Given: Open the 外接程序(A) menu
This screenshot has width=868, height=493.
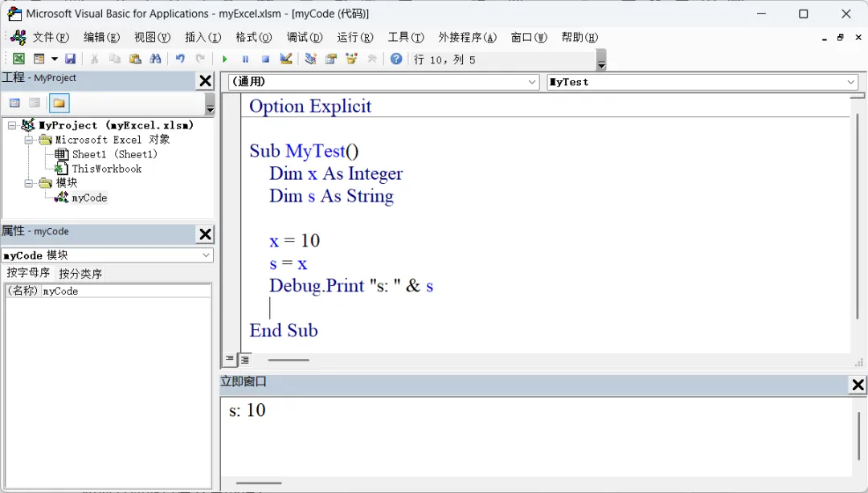Looking at the screenshot, I should coord(467,38).
